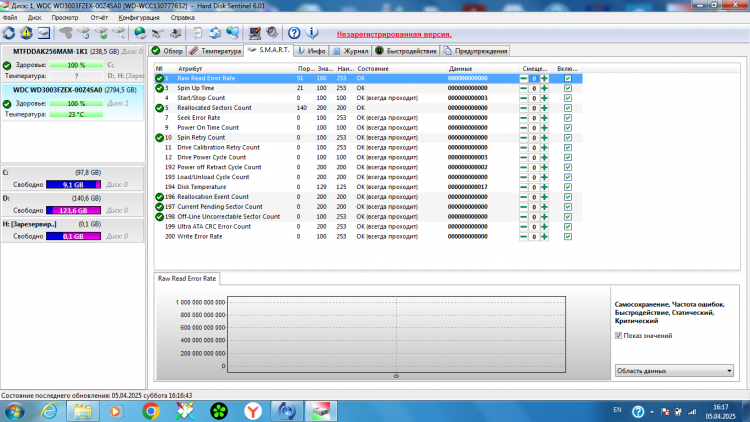Open the Диск menu

click(x=34, y=18)
